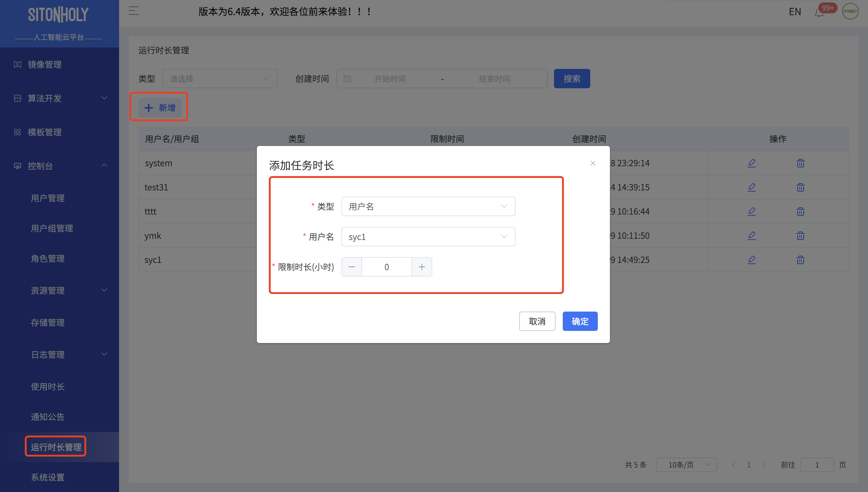Open the 10条/页 page size dropdown
Viewport: 868px width, 492px height.
coord(686,465)
